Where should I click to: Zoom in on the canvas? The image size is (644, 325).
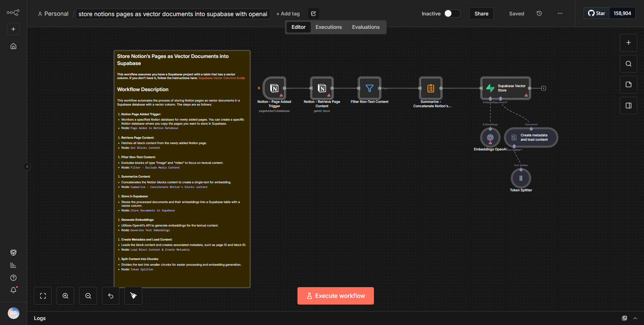[65, 296]
